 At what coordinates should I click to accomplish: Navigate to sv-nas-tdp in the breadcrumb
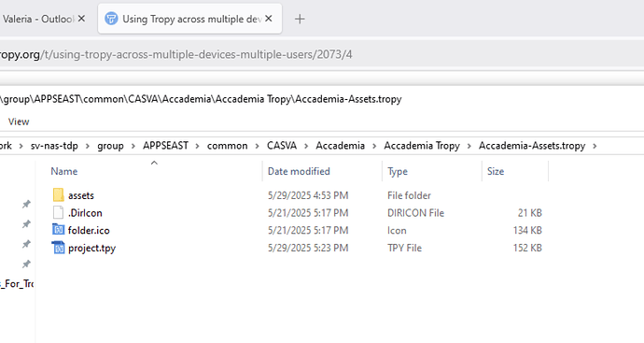(x=54, y=146)
